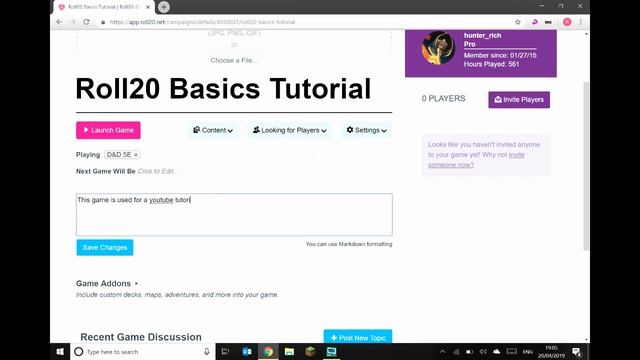Click the Roll20 Basics Tutorial title
This screenshot has height=360, width=640.
[x=223, y=89]
